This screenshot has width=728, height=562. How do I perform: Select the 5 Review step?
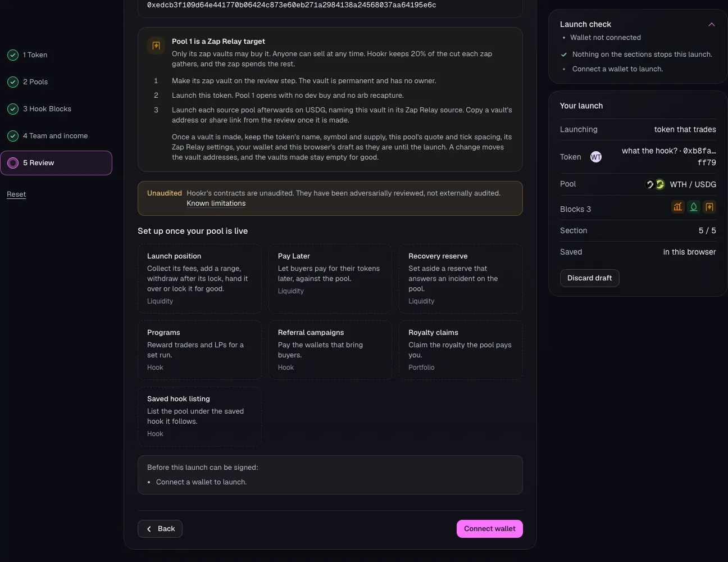(56, 163)
